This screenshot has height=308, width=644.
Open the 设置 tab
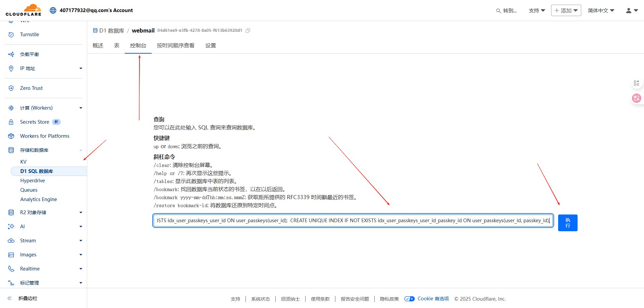[x=211, y=46]
